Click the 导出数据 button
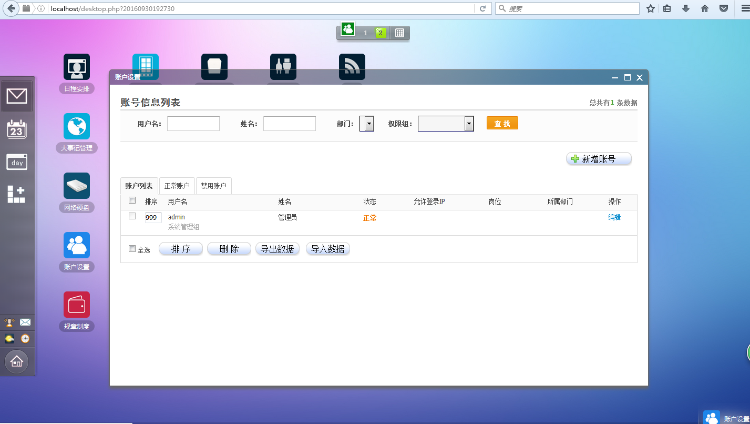Image resolution: width=750 pixels, height=424 pixels. click(x=277, y=249)
